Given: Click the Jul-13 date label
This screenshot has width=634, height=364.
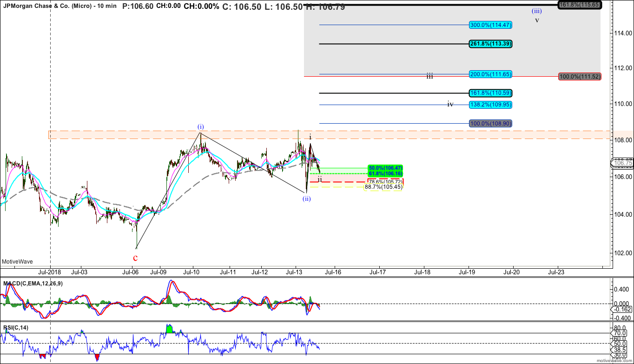Looking at the screenshot, I should pyautogui.click(x=294, y=272).
